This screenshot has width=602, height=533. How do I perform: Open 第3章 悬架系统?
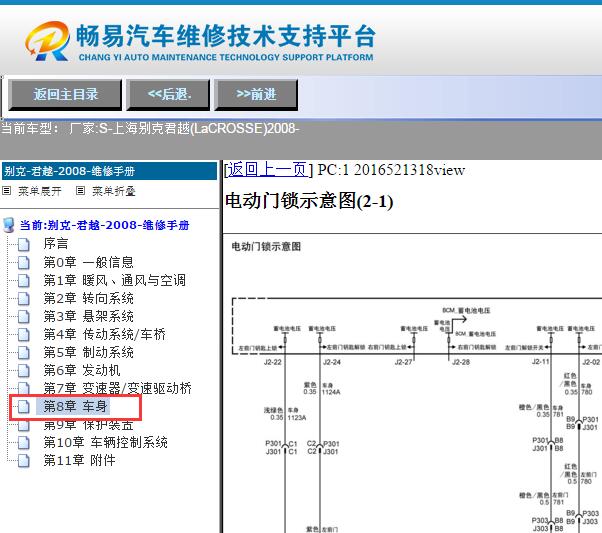[88, 316]
